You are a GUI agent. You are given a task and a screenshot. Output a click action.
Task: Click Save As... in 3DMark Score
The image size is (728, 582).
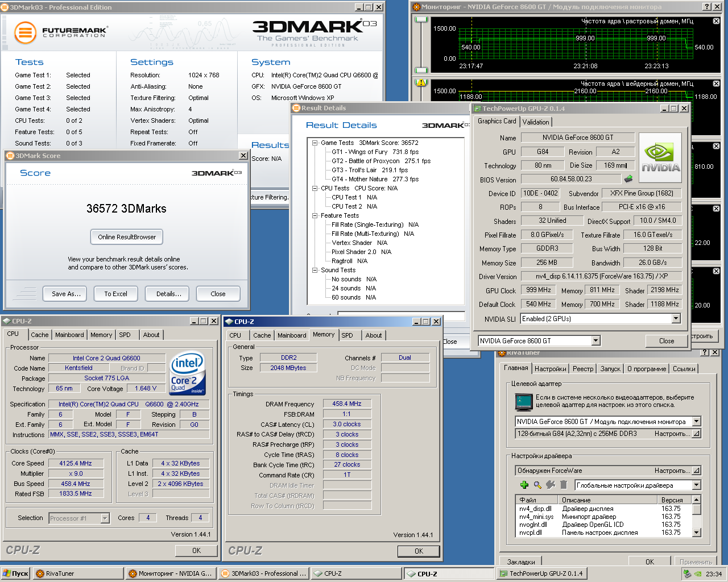(65, 294)
